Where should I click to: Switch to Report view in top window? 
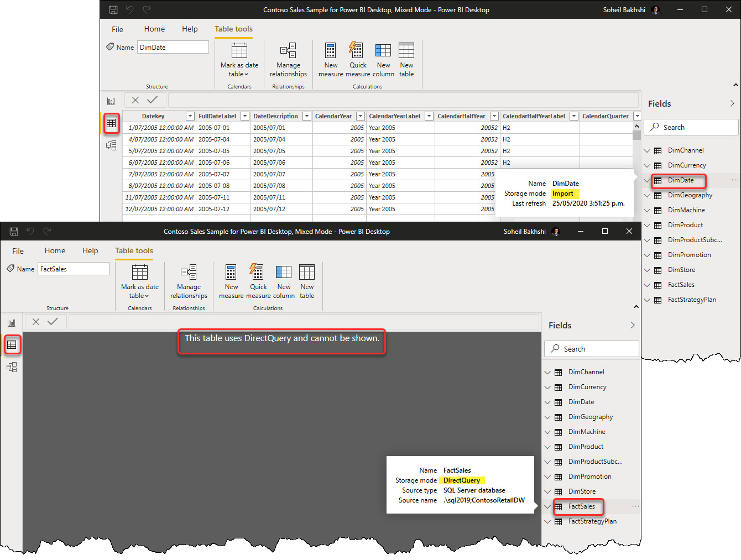pos(111,101)
